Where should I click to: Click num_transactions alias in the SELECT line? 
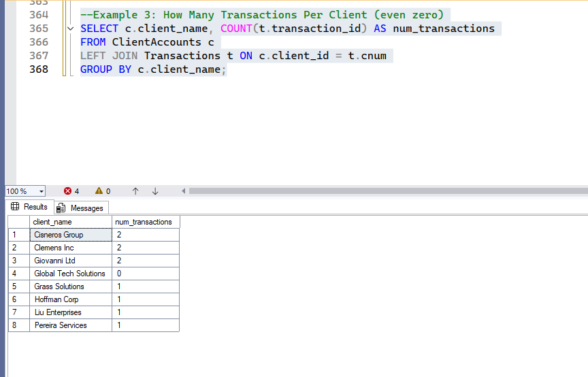coord(444,29)
